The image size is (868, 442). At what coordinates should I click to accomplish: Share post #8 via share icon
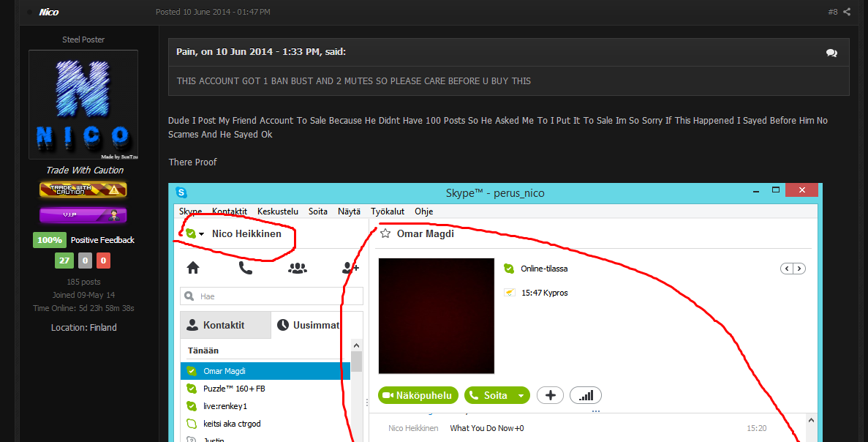[846, 12]
